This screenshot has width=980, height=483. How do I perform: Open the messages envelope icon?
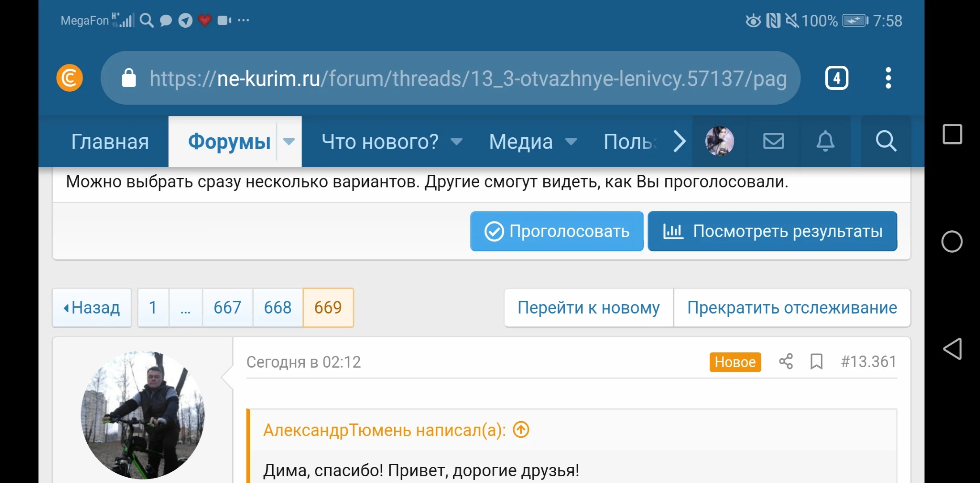pyautogui.click(x=773, y=141)
